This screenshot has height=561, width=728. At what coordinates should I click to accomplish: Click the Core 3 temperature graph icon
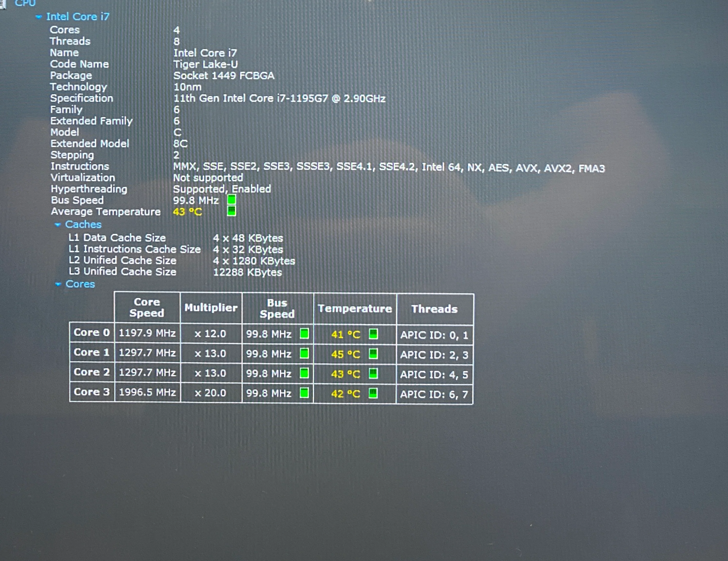[x=373, y=393]
